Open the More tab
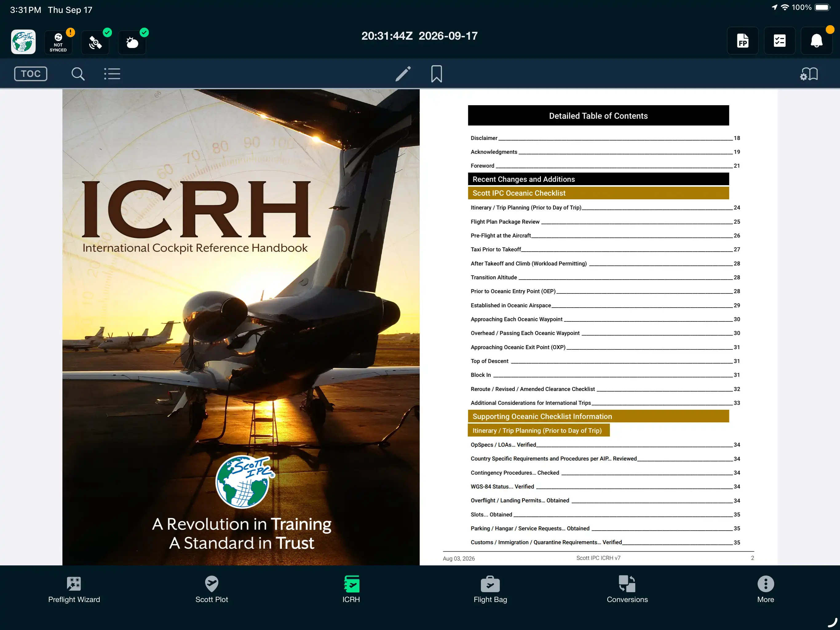Viewport: 840px width, 630px height. [766, 589]
